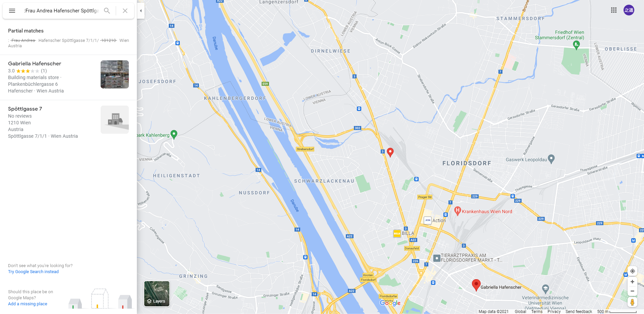Open the Google apps grid

pos(614,10)
